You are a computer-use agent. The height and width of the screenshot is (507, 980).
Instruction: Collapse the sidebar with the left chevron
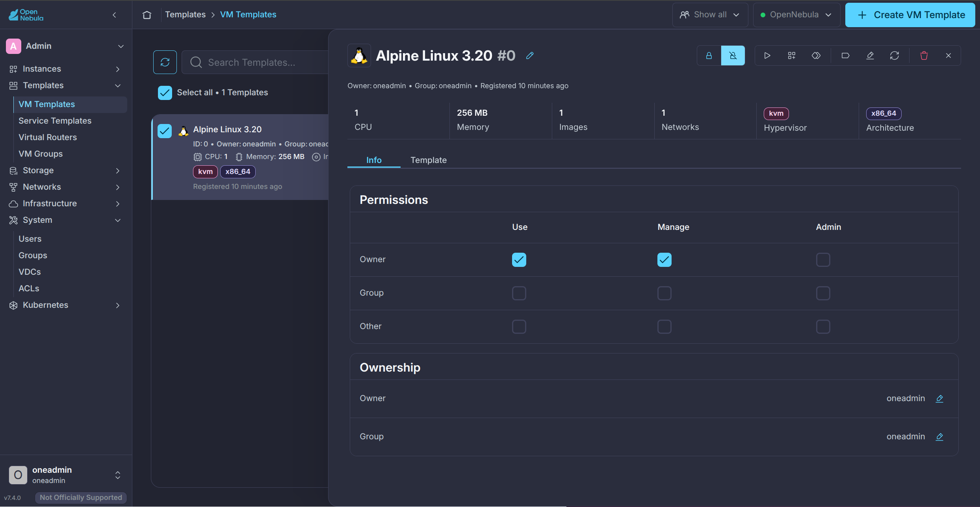point(114,15)
